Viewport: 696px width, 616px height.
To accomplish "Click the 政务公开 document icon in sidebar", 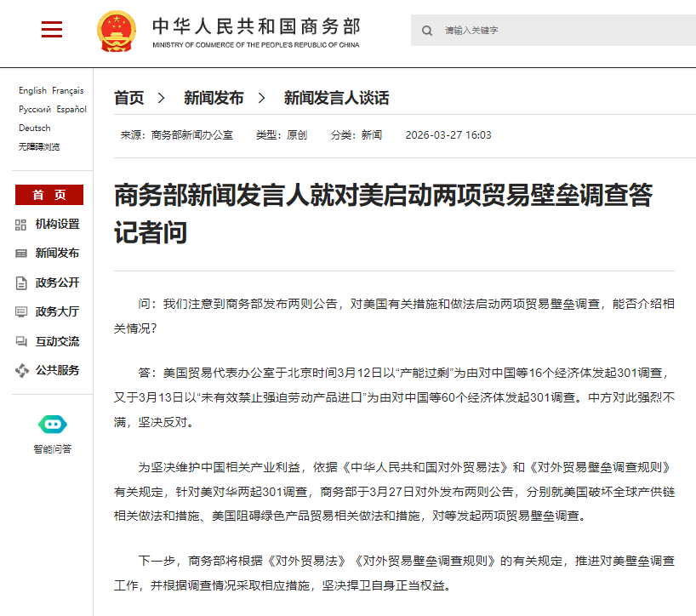I will [x=21, y=282].
